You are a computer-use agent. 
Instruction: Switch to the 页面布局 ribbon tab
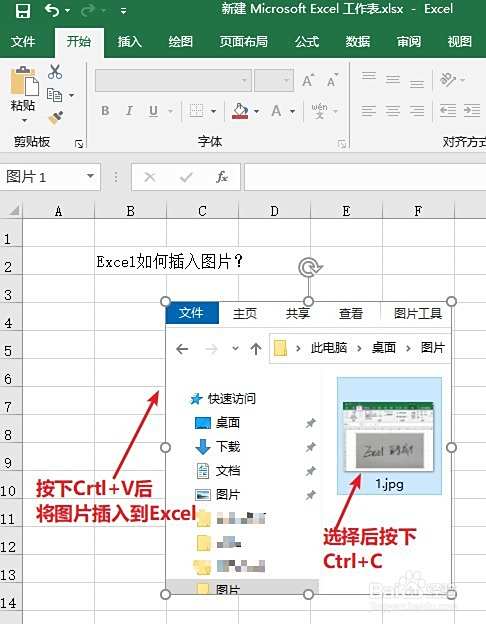click(x=244, y=41)
